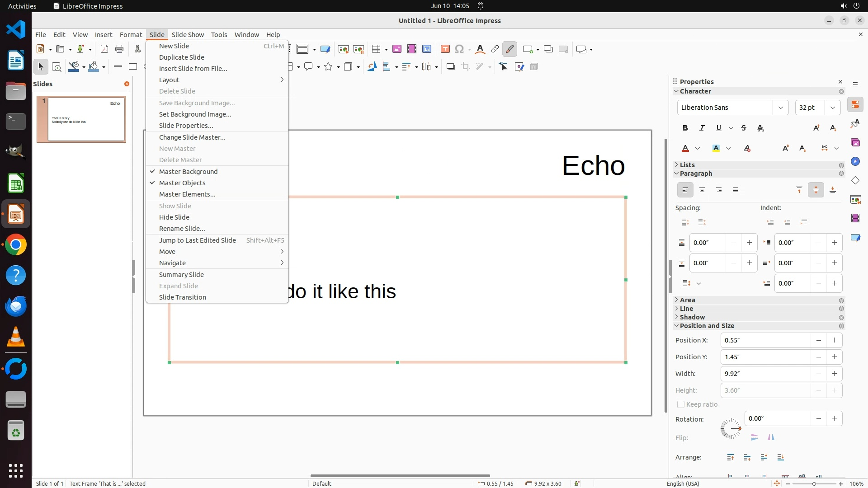Open the Liberation Sans font name dropdown
868x488 pixels.
click(780, 108)
